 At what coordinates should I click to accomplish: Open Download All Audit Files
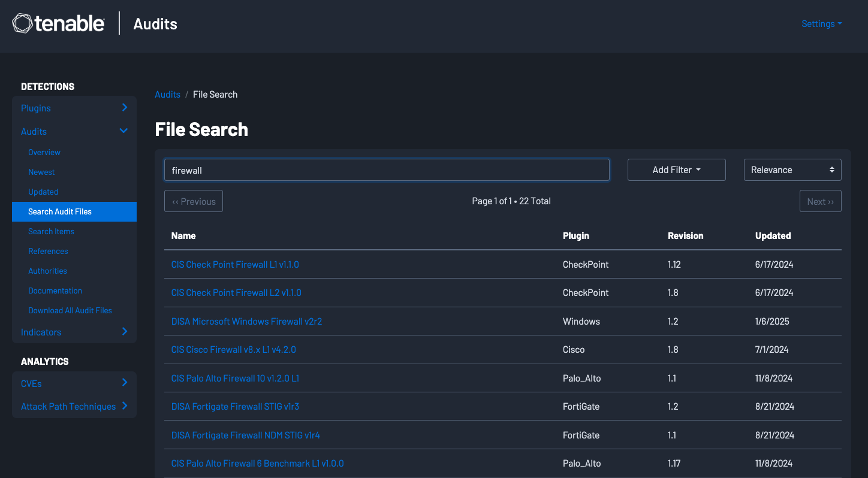[70, 310]
